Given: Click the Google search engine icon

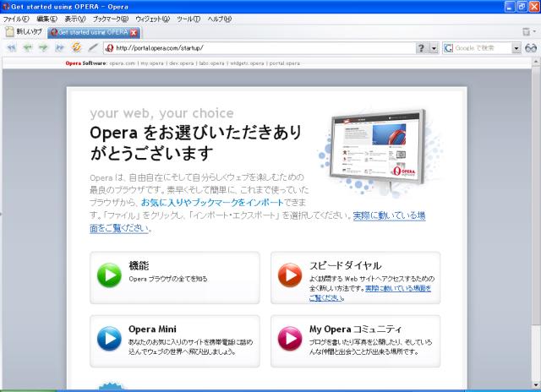Looking at the screenshot, I should [x=448, y=48].
